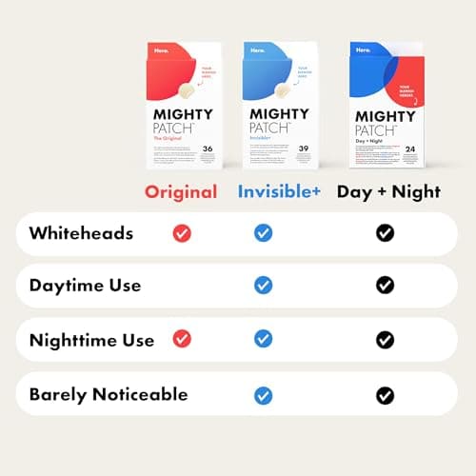Click the blue Whiteheads checkmark under Invisible+
This screenshot has width=476, height=476.
(x=263, y=233)
